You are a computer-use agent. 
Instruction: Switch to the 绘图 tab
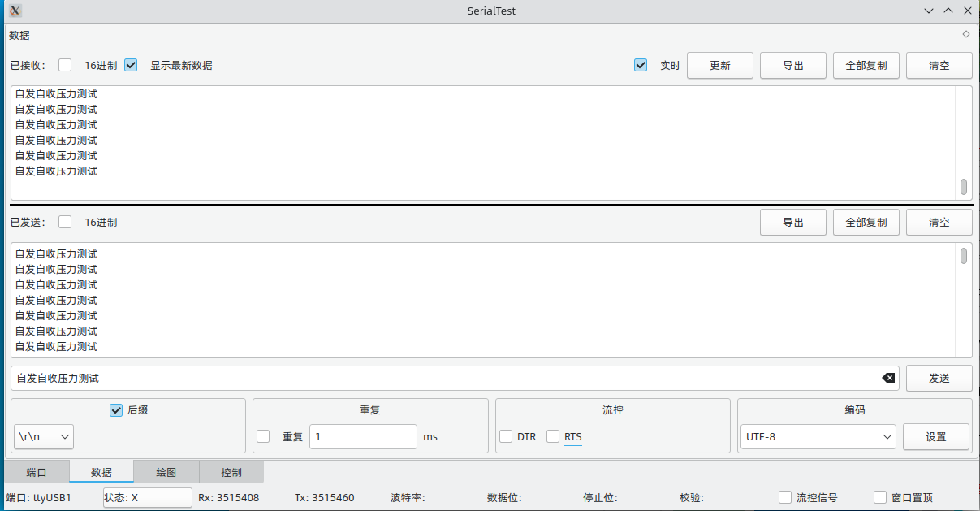(x=166, y=472)
